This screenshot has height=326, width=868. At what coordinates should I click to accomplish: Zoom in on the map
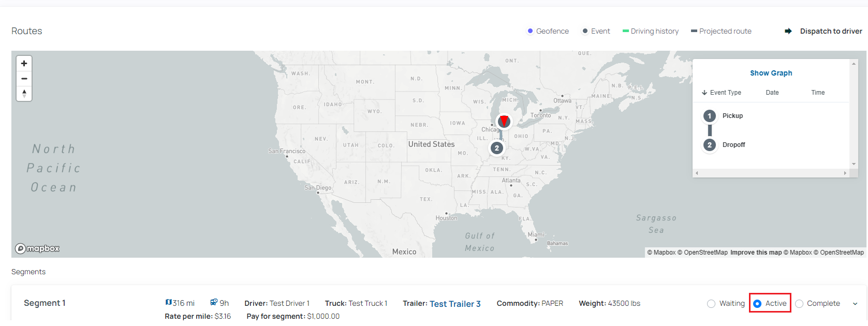(24, 64)
